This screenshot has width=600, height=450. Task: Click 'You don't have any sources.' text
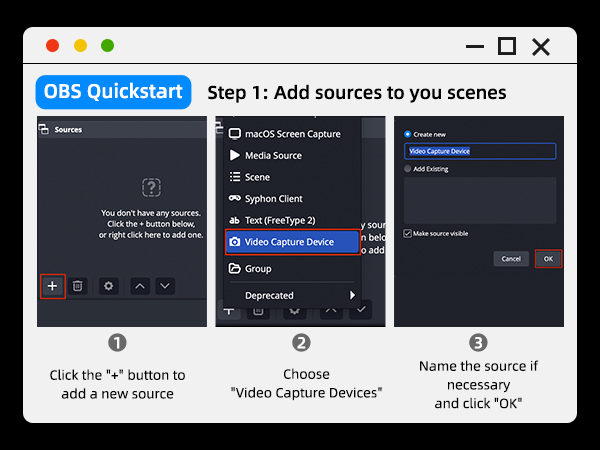point(151,213)
